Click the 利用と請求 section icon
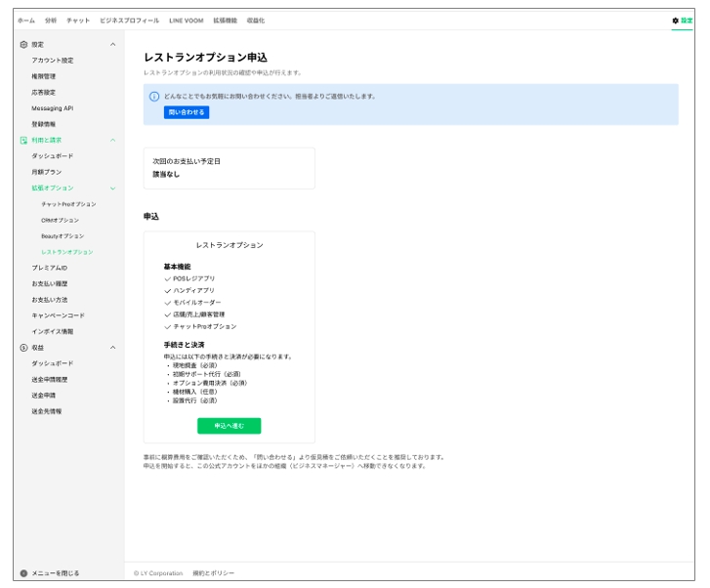The width and height of the screenshot is (710, 588). click(24, 141)
